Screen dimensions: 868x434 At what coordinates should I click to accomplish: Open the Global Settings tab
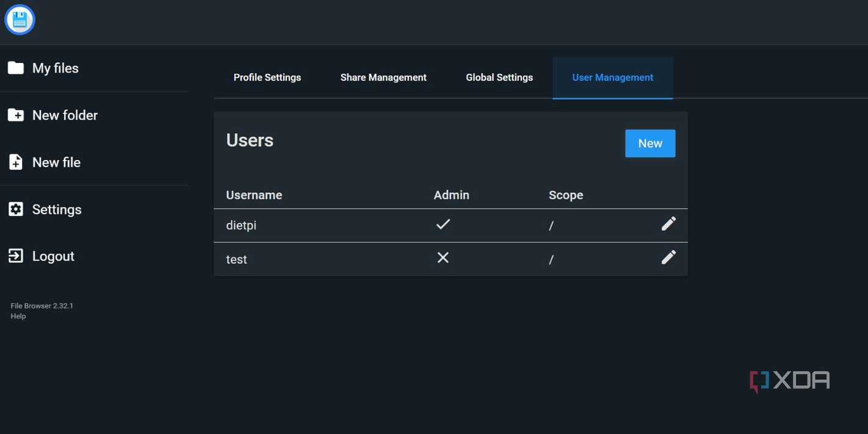(x=499, y=78)
